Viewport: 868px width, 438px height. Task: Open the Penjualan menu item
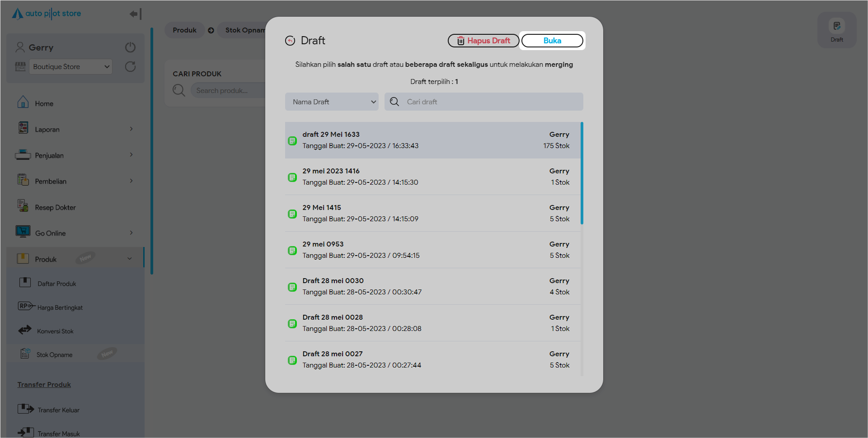49,155
